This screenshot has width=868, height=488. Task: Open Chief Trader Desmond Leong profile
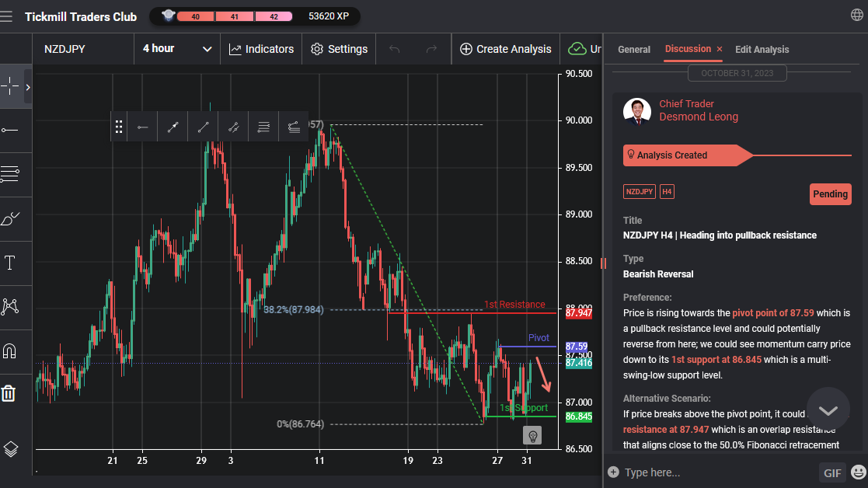[x=699, y=110]
